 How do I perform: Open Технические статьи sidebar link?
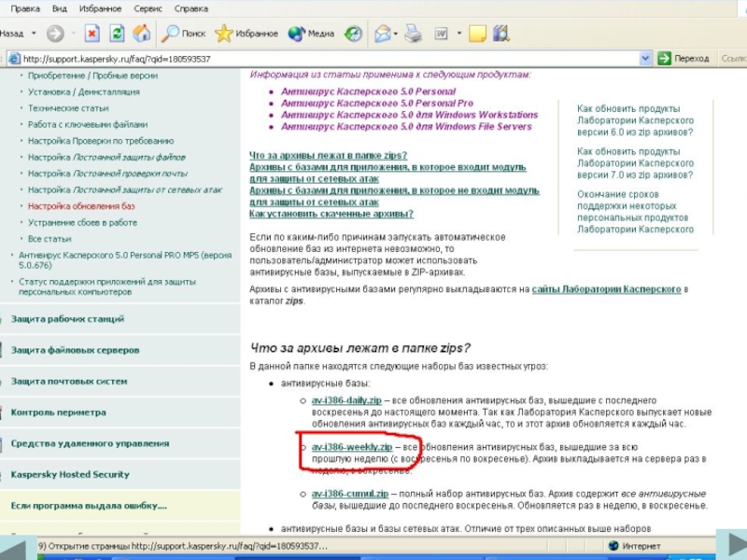click(x=68, y=108)
